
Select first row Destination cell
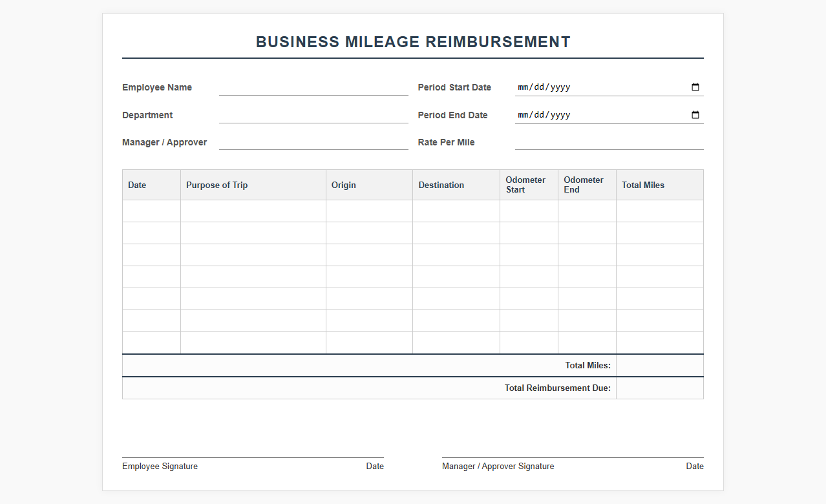point(456,211)
